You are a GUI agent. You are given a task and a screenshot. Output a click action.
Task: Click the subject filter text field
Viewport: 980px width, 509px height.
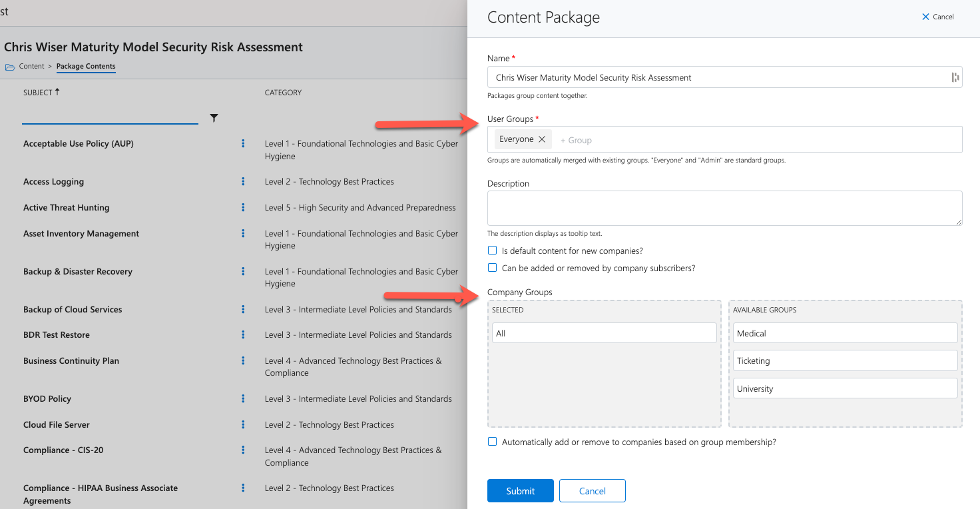pyautogui.click(x=110, y=117)
